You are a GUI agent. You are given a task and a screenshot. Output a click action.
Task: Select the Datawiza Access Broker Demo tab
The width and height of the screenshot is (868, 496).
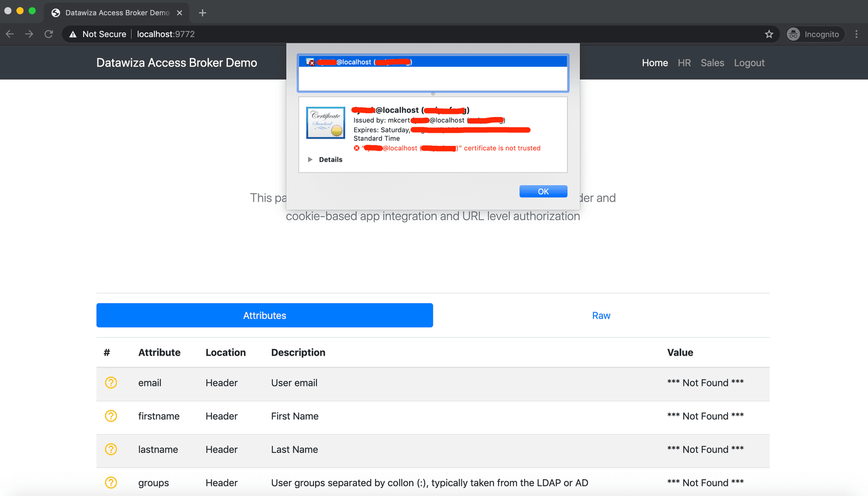[117, 12]
